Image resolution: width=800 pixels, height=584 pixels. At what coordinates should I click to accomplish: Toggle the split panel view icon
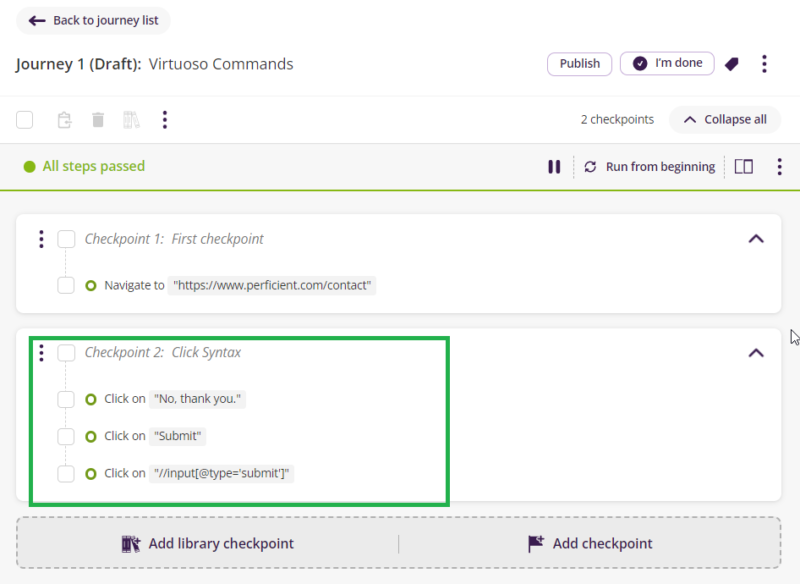743,167
